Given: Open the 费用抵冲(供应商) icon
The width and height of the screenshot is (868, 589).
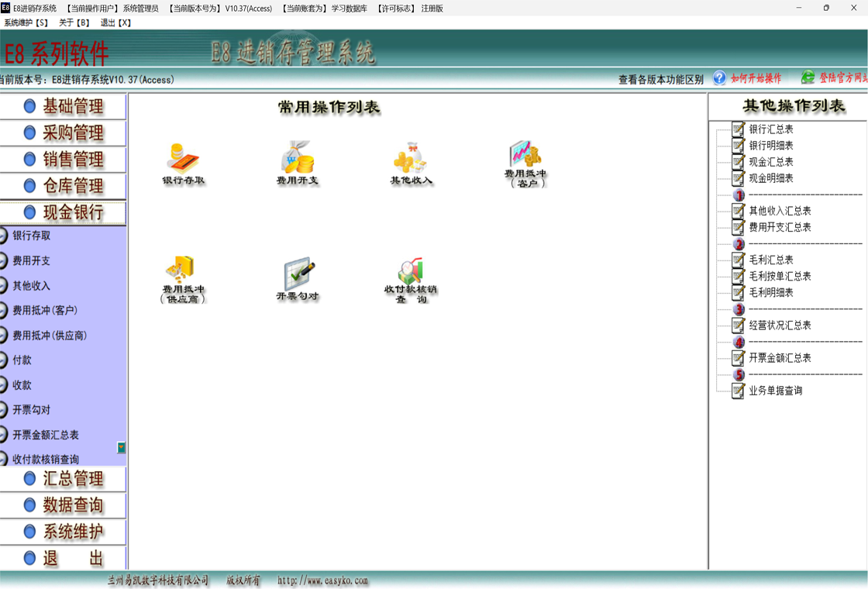Looking at the screenshot, I should pos(183,270).
